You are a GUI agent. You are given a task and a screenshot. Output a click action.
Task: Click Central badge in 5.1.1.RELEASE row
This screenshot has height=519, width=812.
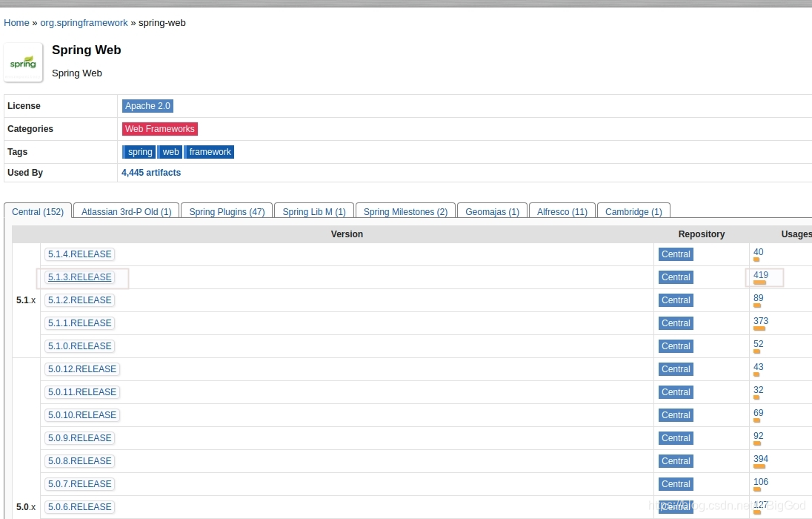pos(676,323)
